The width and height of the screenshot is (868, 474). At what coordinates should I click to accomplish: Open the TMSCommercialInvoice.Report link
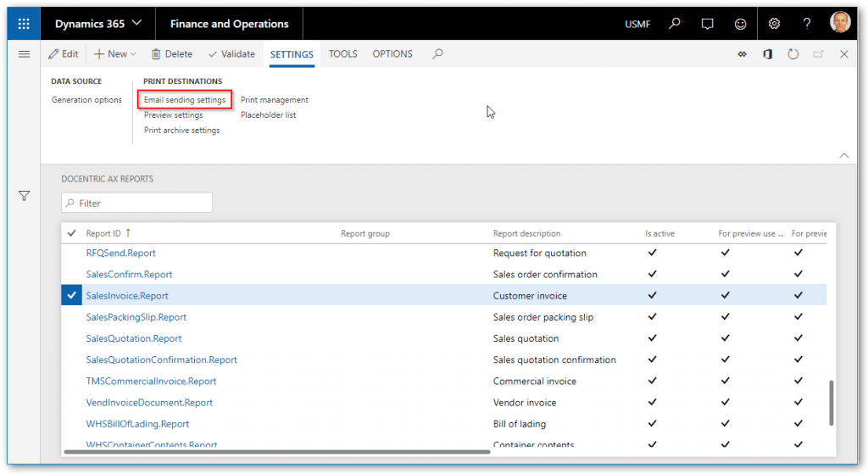(151, 382)
